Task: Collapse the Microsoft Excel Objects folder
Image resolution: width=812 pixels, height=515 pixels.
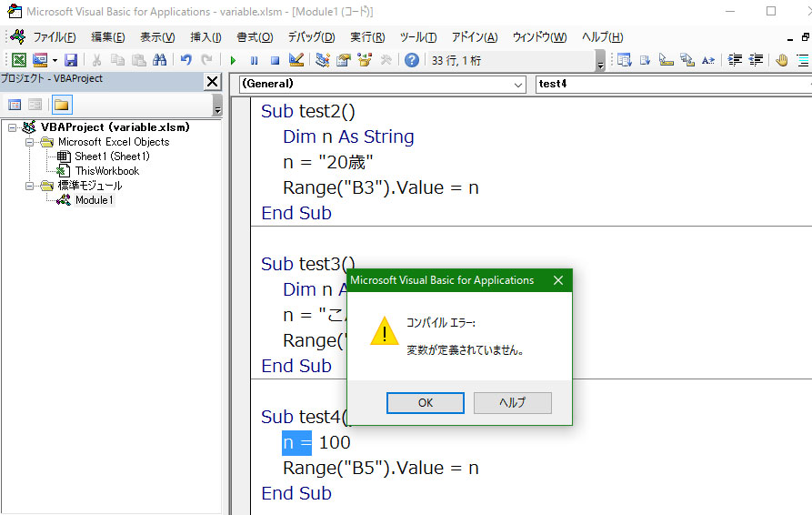Action: (29, 142)
